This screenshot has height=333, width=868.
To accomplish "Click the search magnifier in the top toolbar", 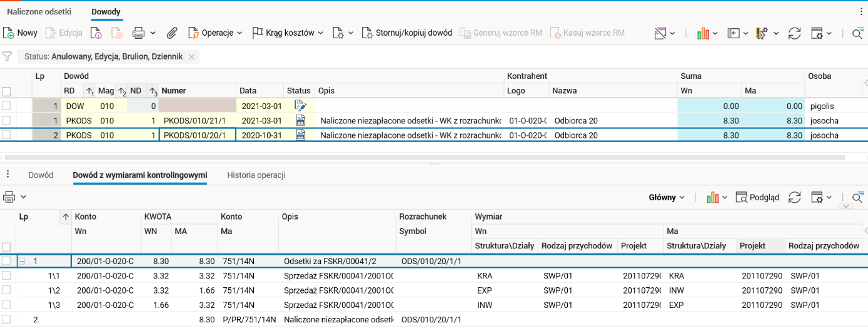I will pos(858,33).
